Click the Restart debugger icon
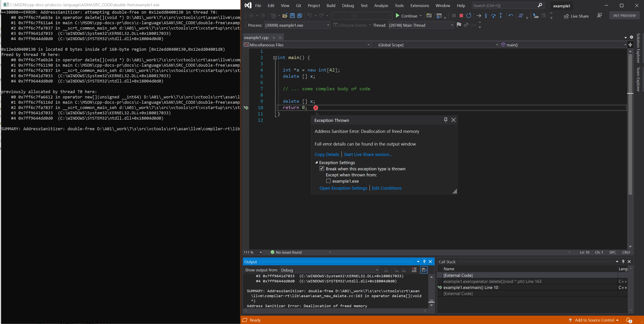644x324 pixels. point(469,15)
